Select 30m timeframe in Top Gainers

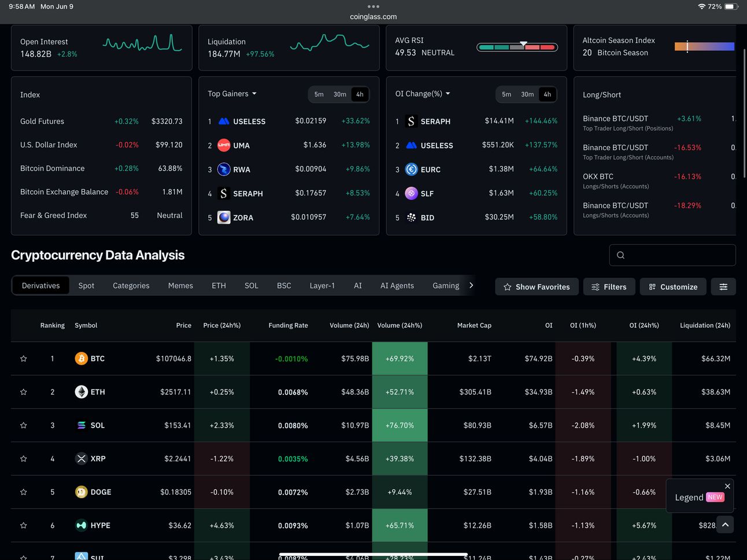tap(340, 94)
